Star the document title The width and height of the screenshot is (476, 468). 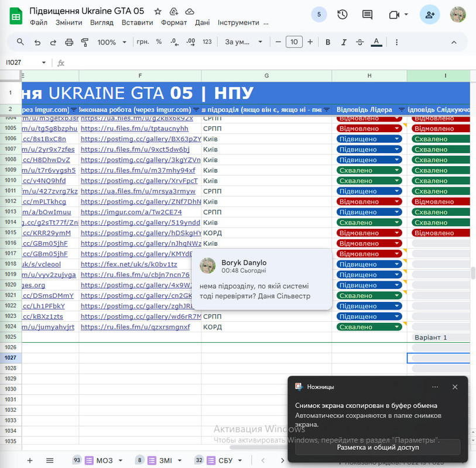click(x=157, y=12)
